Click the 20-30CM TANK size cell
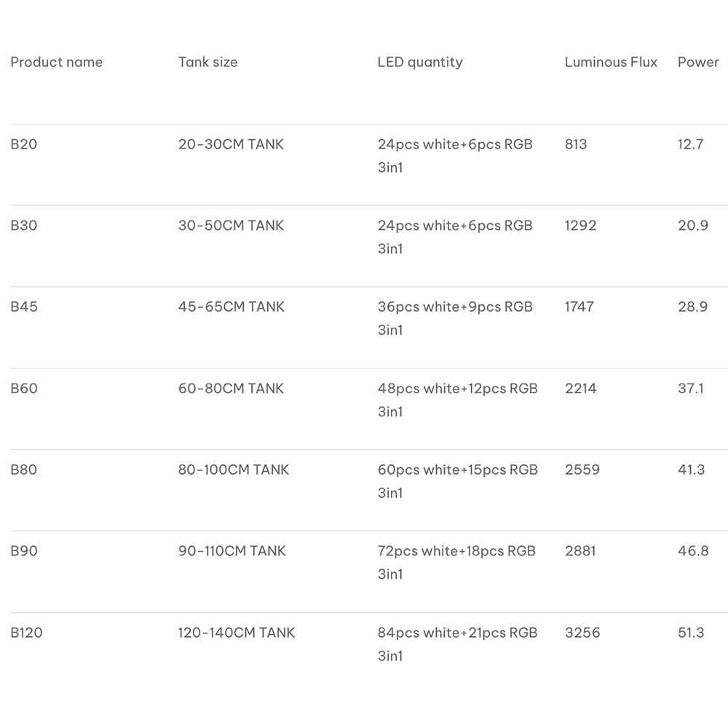This screenshot has height=728, width=728. 231,144
